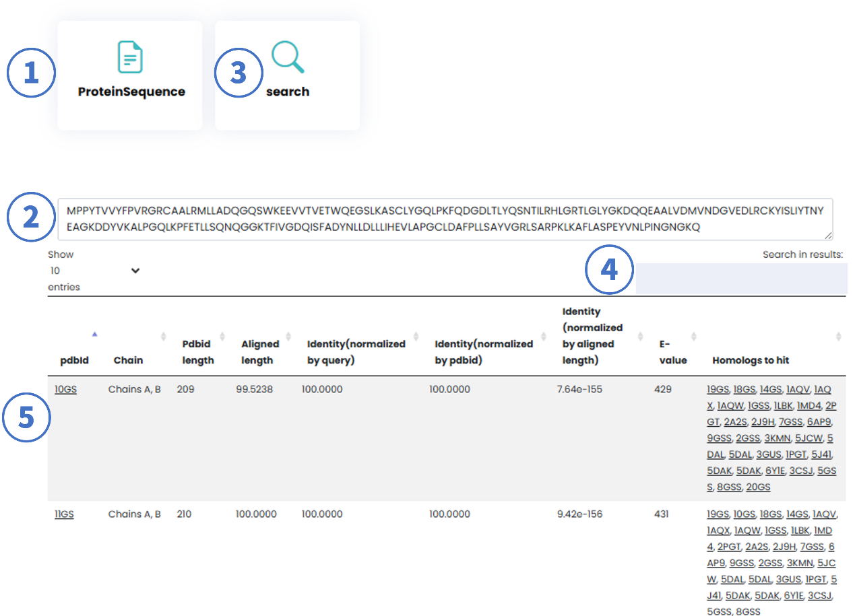Open homolog 1GSS in the 10GS row

[759, 405]
